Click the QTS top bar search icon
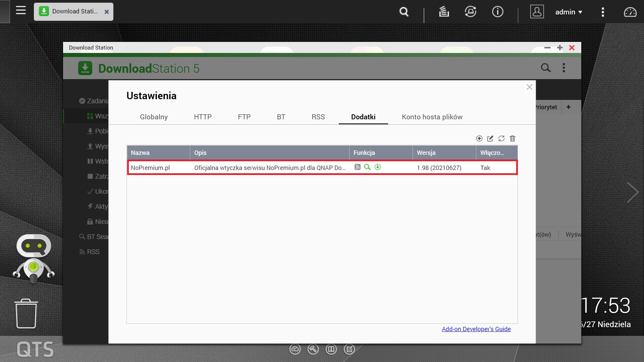This screenshot has width=644, height=362. 404,12
